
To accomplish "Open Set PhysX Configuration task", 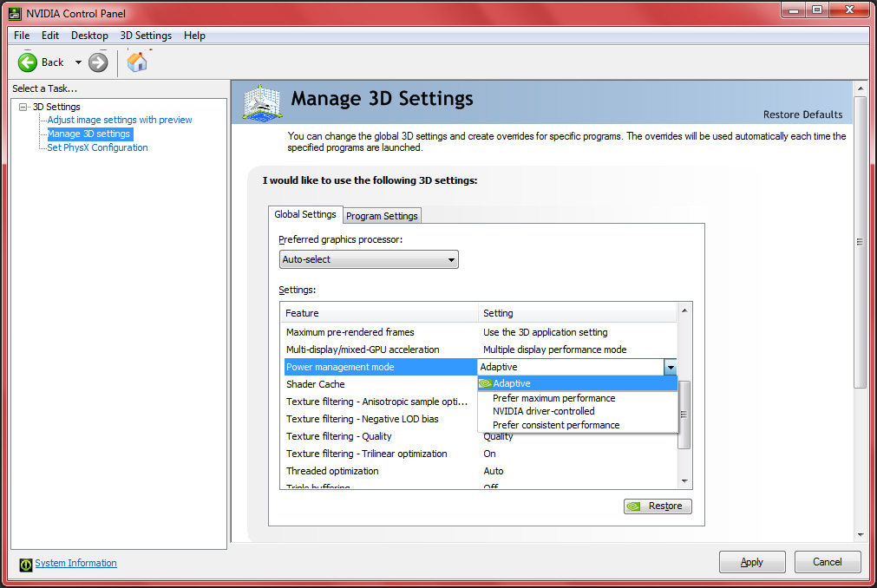I will (x=97, y=147).
